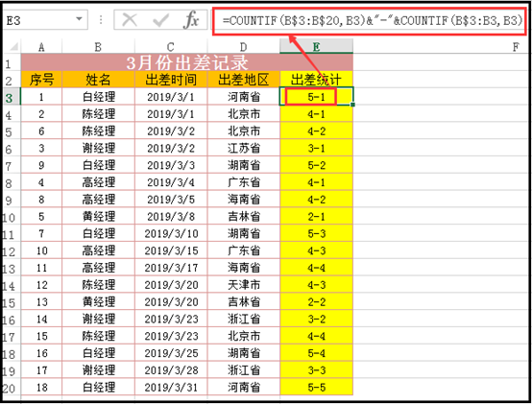The height and width of the screenshot is (404, 532).
Task: Click the Select All corner triangle
Action: click(12, 46)
